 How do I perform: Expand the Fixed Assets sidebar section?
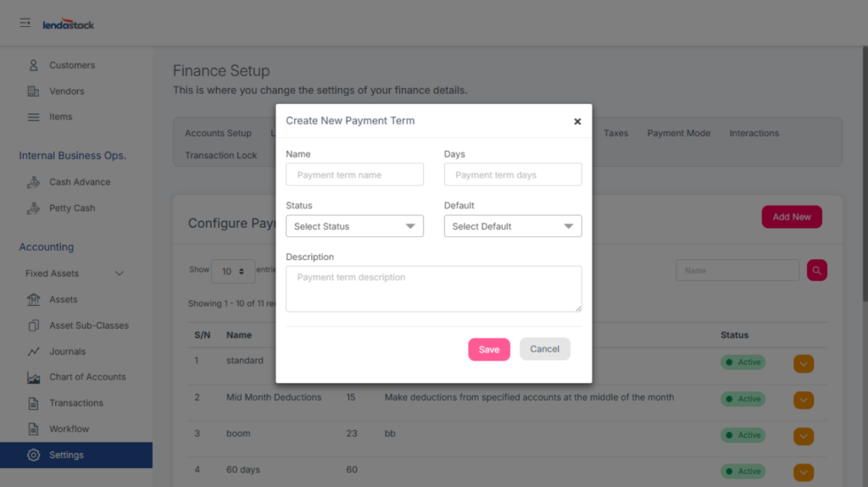pos(119,274)
